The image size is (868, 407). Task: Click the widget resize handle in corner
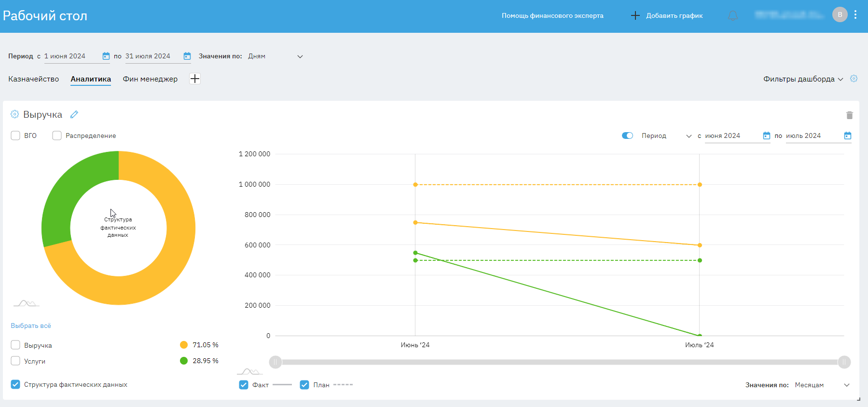tap(858, 399)
